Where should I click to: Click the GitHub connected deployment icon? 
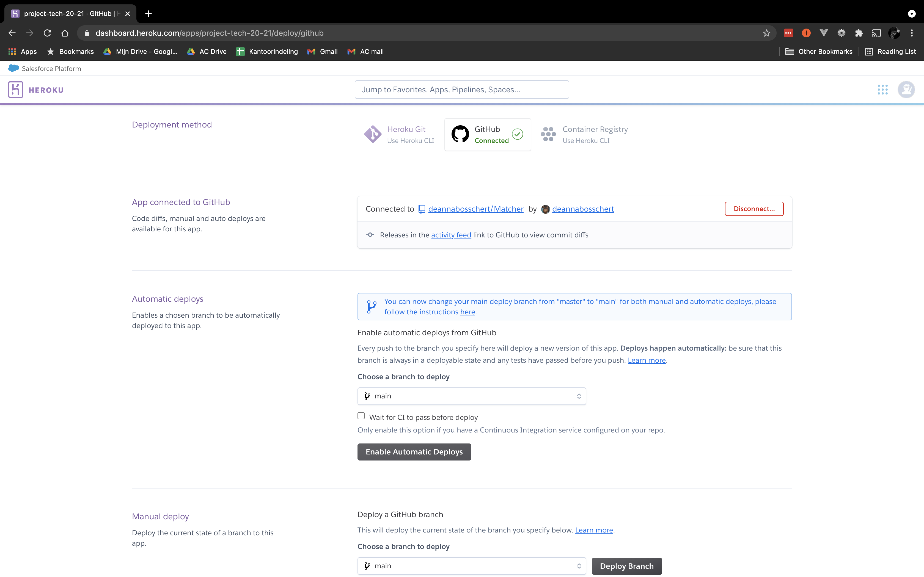tap(460, 134)
